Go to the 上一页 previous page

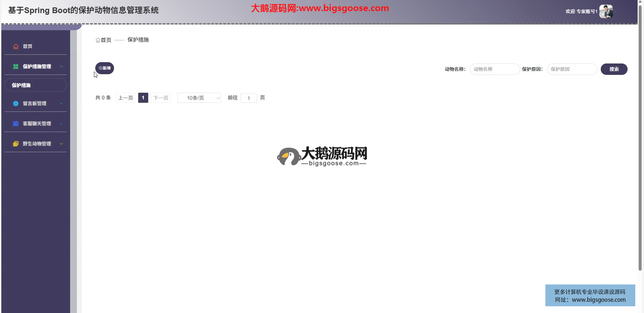click(x=125, y=98)
